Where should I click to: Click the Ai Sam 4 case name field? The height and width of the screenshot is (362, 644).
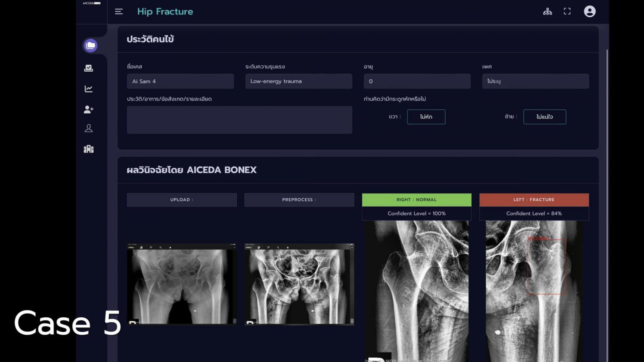[x=180, y=81]
